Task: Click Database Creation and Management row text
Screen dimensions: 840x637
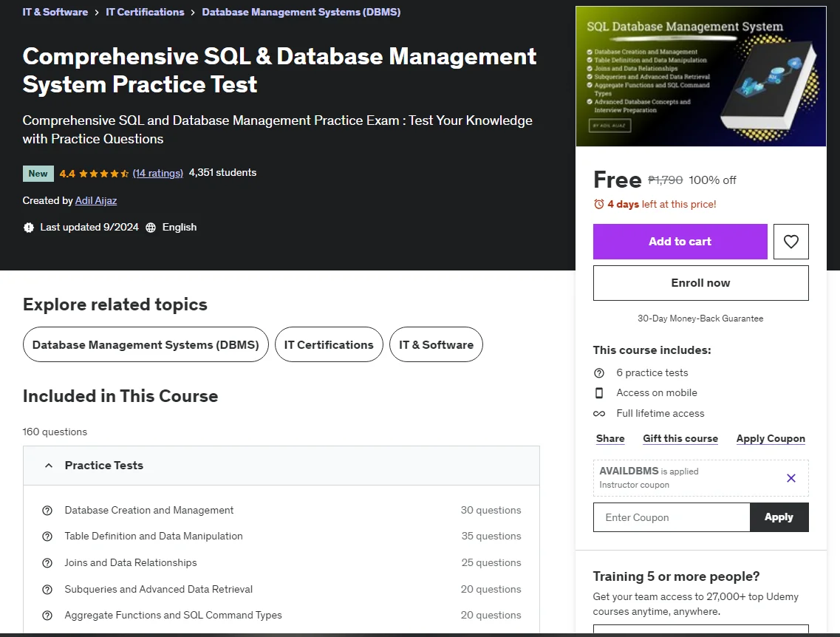Action: click(x=149, y=511)
